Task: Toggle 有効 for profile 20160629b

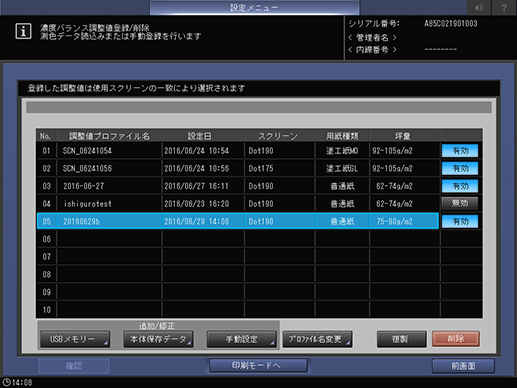Action: [460, 221]
